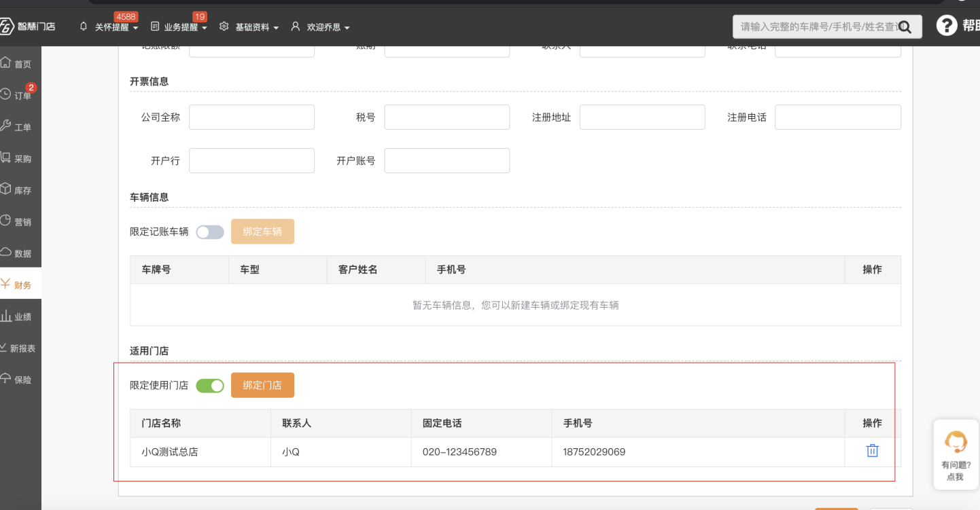980x510 pixels.
Task: Click the 采购 cart icon in sidebar
Action: click(5, 158)
